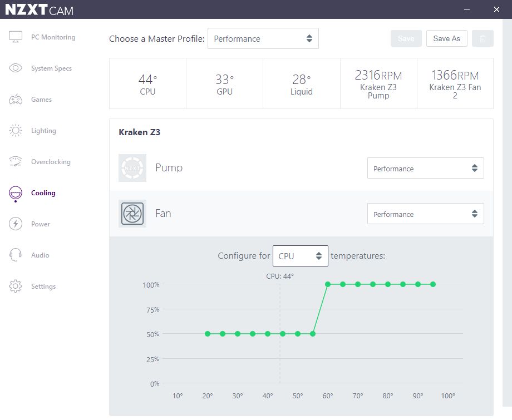Open the Audio section label
Viewport: 512px width, 420px height.
[40, 255]
